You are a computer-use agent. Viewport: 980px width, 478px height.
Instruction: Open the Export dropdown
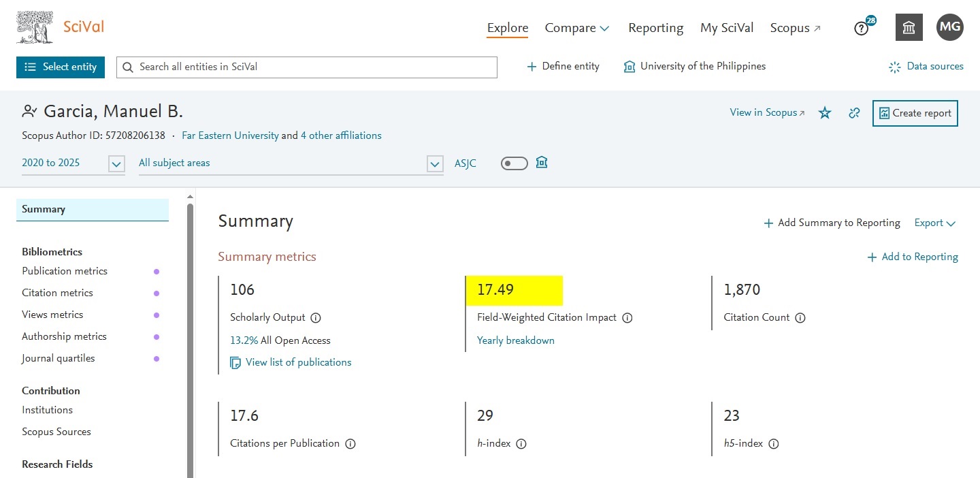[934, 223]
